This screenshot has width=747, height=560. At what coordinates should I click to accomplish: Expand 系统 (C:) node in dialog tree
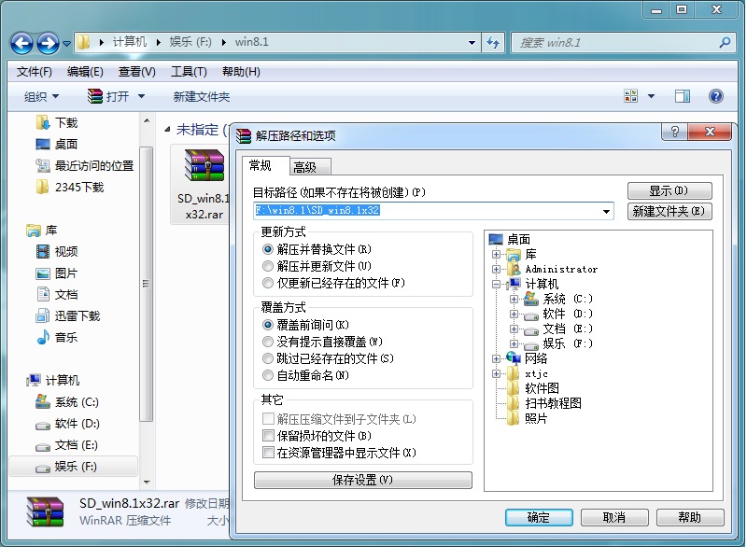(x=514, y=299)
